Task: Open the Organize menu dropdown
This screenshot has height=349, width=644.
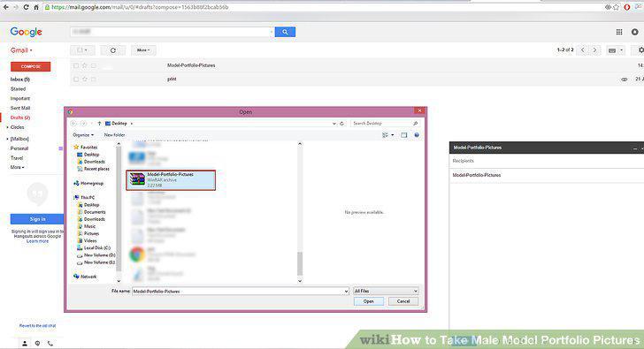Action: pyautogui.click(x=83, y=135)
